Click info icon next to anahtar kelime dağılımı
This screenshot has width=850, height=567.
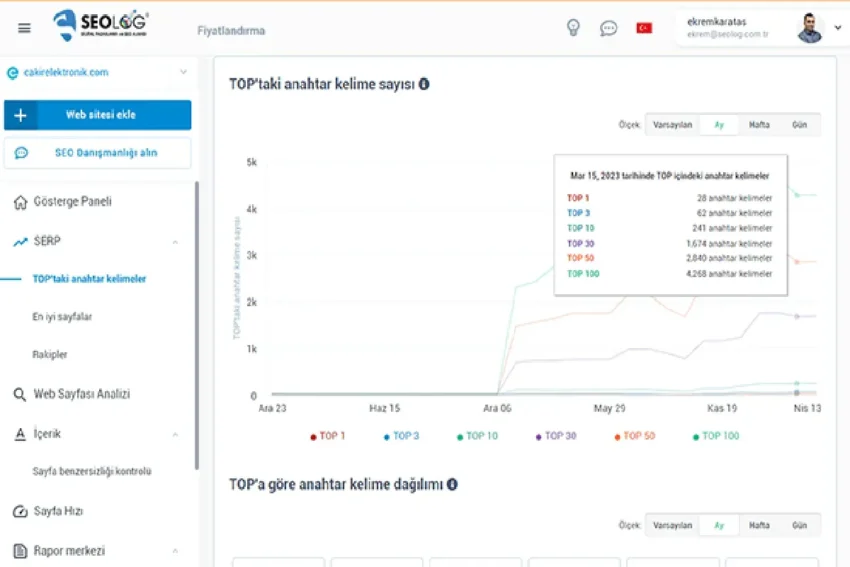click(452, 485)
